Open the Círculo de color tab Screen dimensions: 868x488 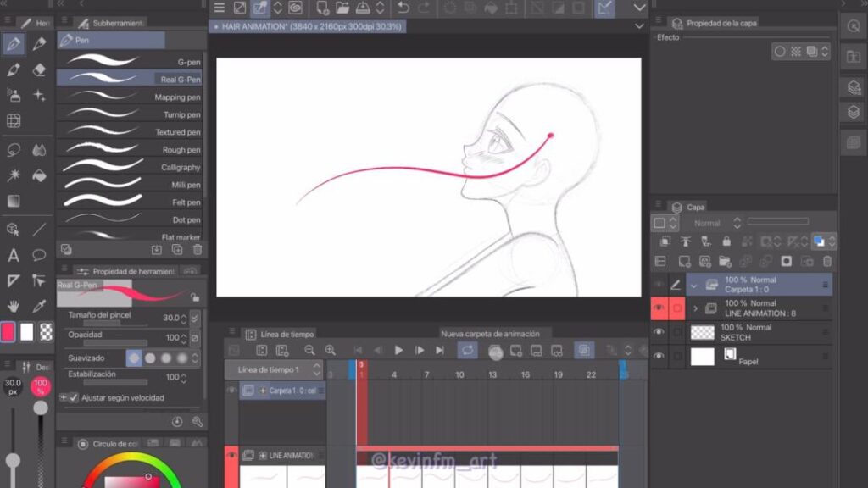coord(108,444)
